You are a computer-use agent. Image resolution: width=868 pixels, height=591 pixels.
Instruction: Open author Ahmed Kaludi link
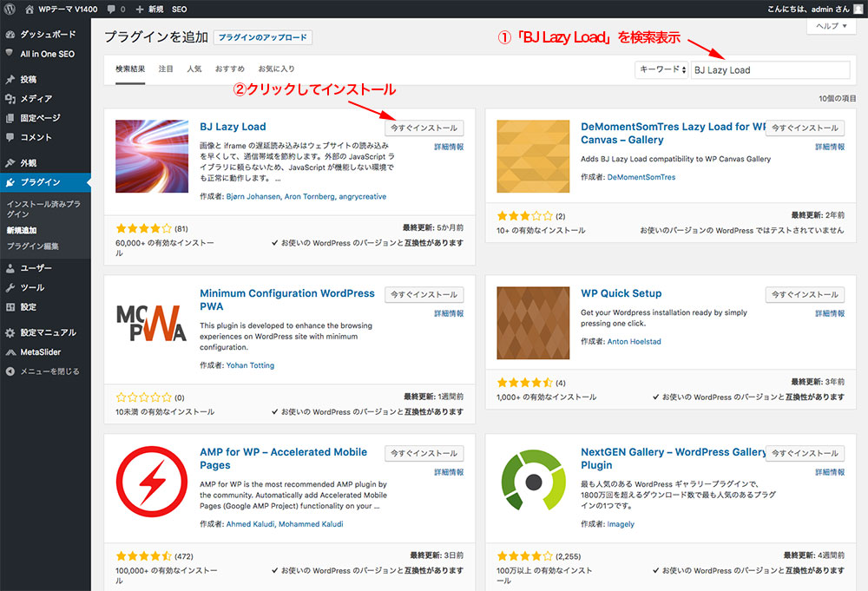tap(250, 524)
